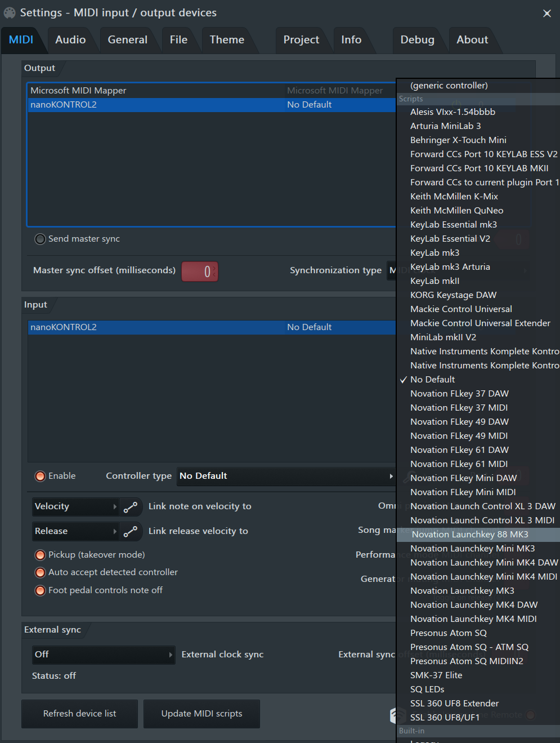Viewport: 560px width, 743px height.
Task: Click Update MIDI scripts button
Action: point(201,714)
